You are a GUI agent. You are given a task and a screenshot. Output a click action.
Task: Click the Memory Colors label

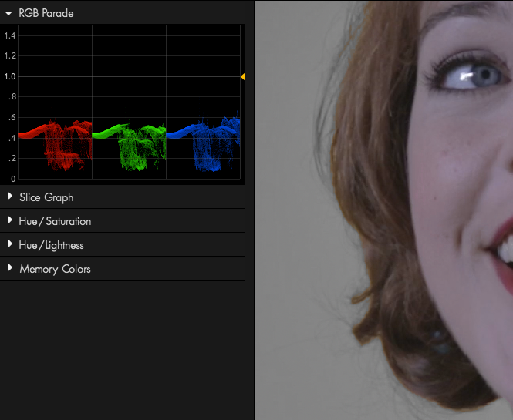[x=55, y=269]
